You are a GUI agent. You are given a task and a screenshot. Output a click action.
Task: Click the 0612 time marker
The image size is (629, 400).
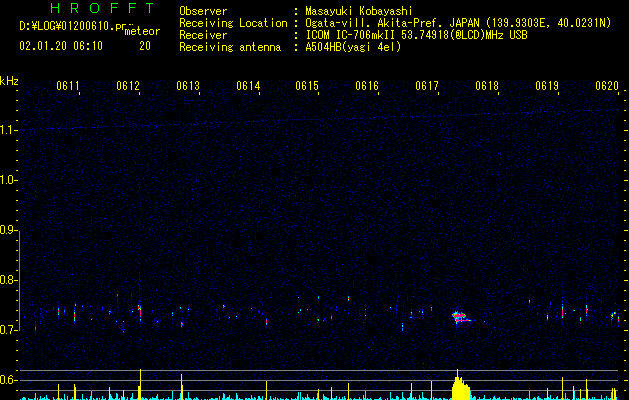pyautogui.click(x=128, y=86)
